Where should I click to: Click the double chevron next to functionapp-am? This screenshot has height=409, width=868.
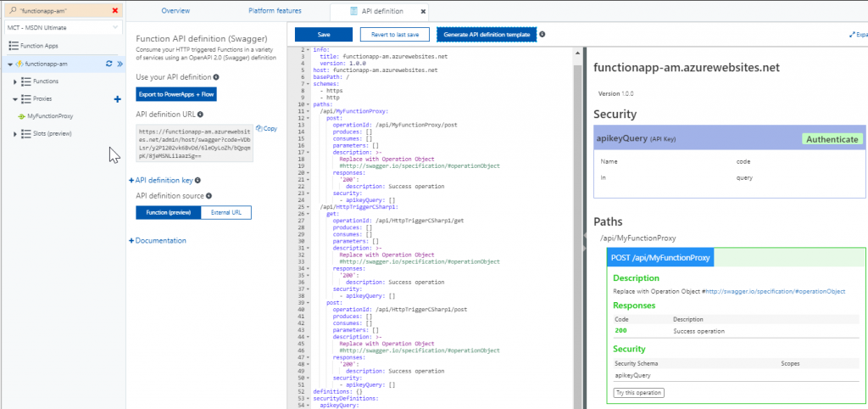tap(120, 64)
